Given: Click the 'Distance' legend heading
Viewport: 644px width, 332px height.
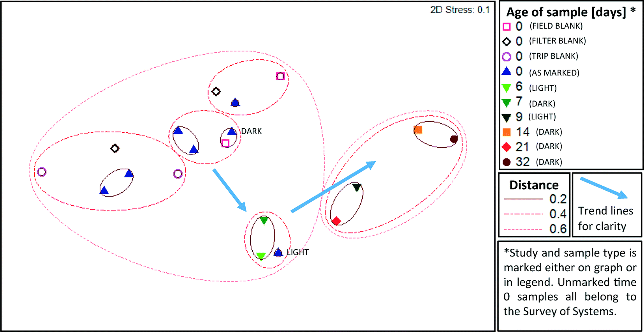Looking at the screenshot, I should (x=534, y=185).
